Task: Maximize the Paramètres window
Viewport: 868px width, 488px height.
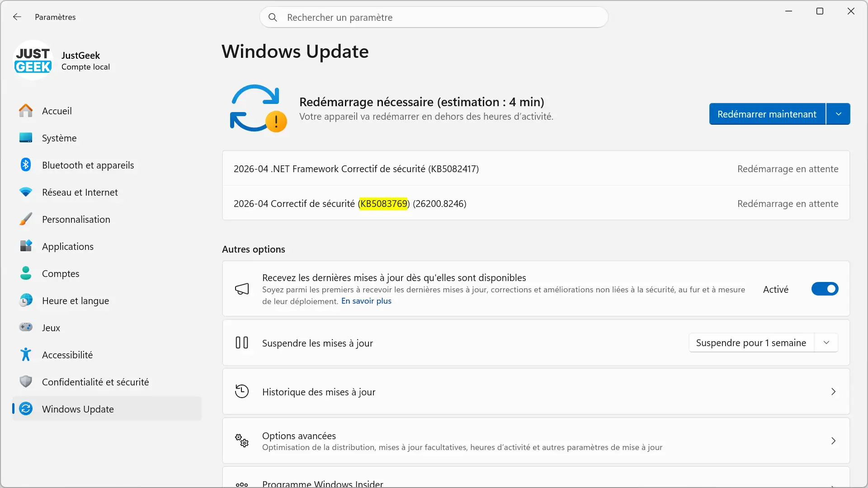Action: click(820, 11)
